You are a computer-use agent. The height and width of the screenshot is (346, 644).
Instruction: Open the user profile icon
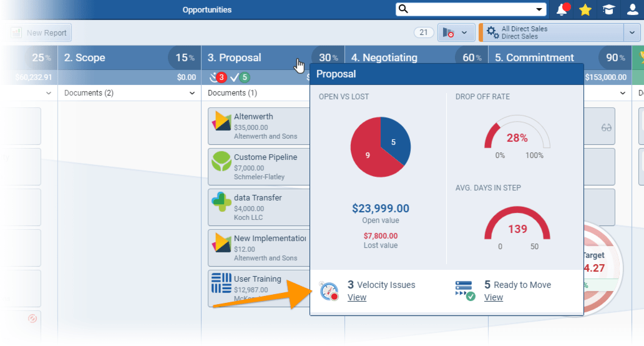pyautogui.click(x=632, y=10)
